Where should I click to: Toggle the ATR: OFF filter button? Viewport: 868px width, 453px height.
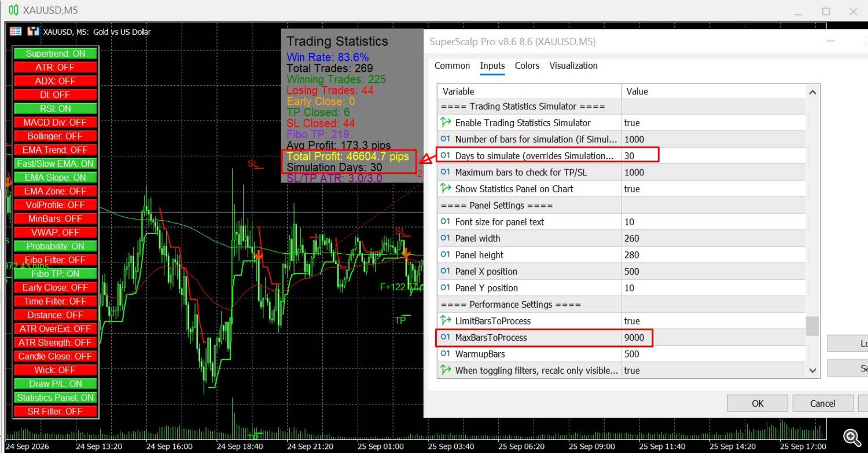click(56, 67)
